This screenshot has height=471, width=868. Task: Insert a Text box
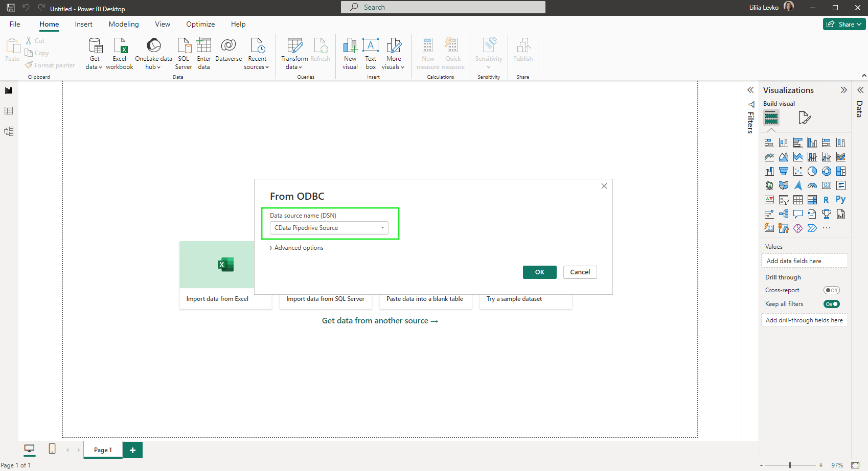pyautogui.click(x=371, y=54)
